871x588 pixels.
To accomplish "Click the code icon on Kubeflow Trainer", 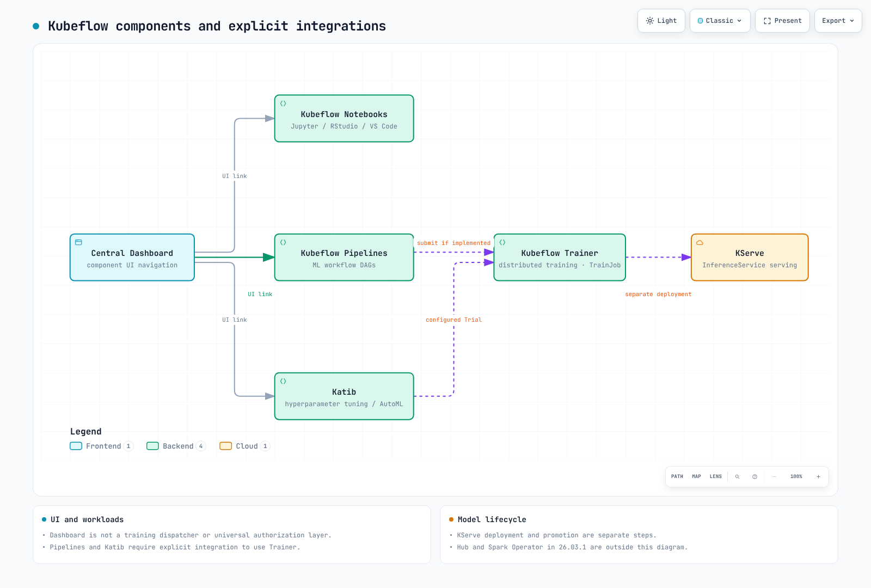I will [x=502, y=242].
